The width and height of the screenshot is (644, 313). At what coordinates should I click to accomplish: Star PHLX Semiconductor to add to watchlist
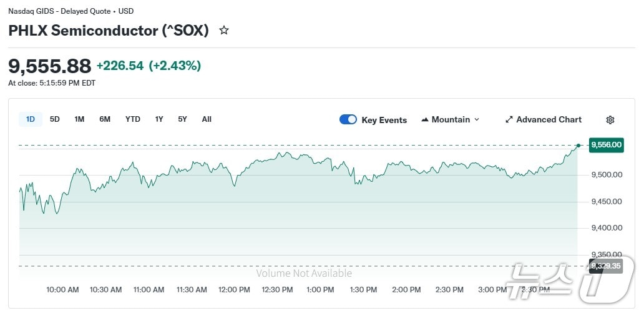[x=224, y=30]
